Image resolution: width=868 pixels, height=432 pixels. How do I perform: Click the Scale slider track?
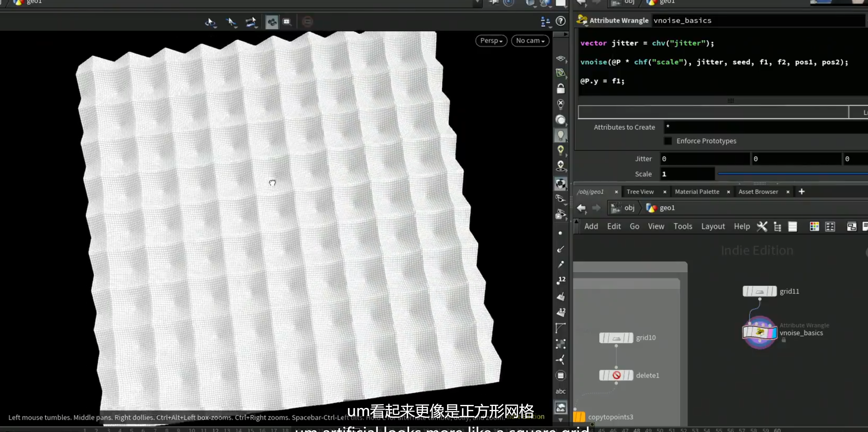(x=792, y=174)
